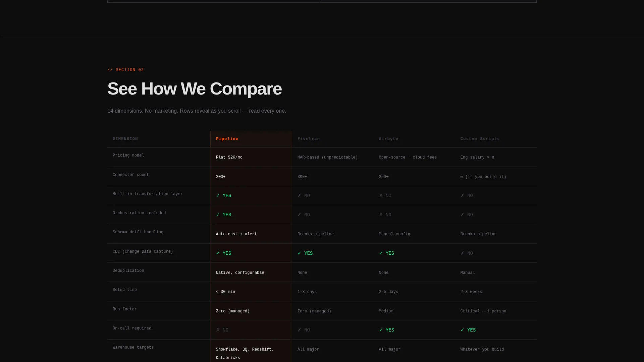Viewport: 644px width, 362px height.
Task: Click Fivetran YES in CDC row
Action: pyautogui.click(x=305, y=253)
